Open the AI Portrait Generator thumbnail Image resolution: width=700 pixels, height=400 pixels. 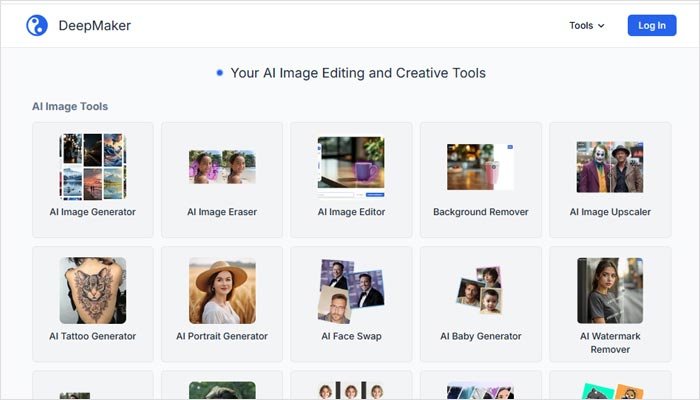222,290
